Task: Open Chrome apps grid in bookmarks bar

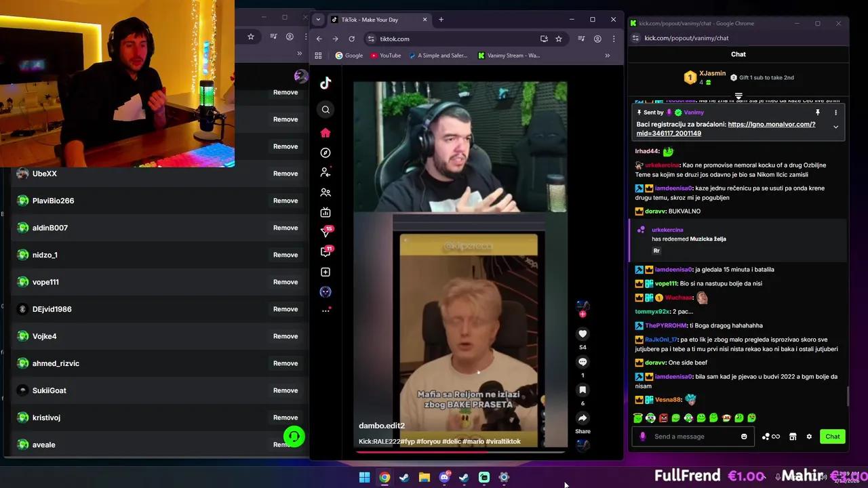Action: pyautogui.click(x=318, y=56)
